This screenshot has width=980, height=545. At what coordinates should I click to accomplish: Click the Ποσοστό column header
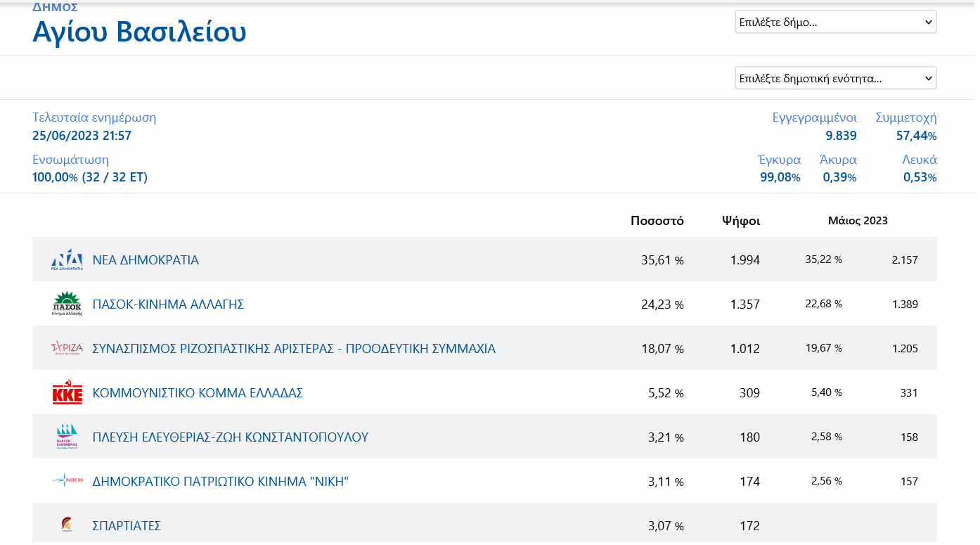pyautogui.click(x=657, y=221)
